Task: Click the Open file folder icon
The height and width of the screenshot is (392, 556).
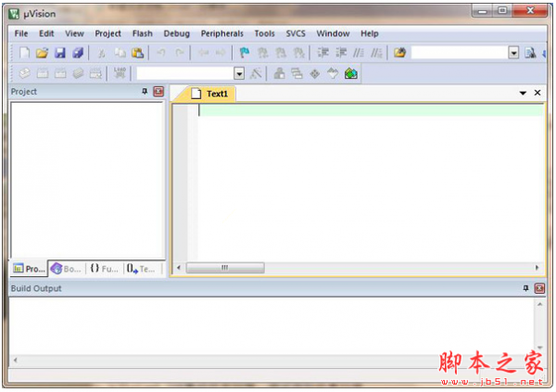Action: coord(42,54)
